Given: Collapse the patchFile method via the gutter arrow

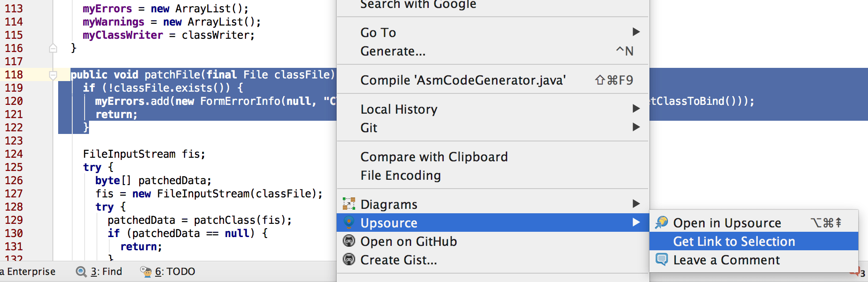Looking at the screenshot, I should pos(54,76).
